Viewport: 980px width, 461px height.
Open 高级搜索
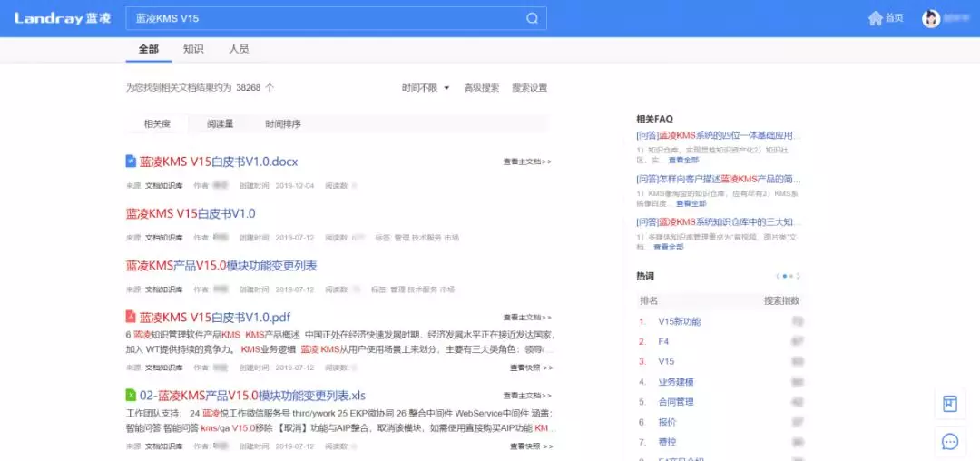[481, 88]
